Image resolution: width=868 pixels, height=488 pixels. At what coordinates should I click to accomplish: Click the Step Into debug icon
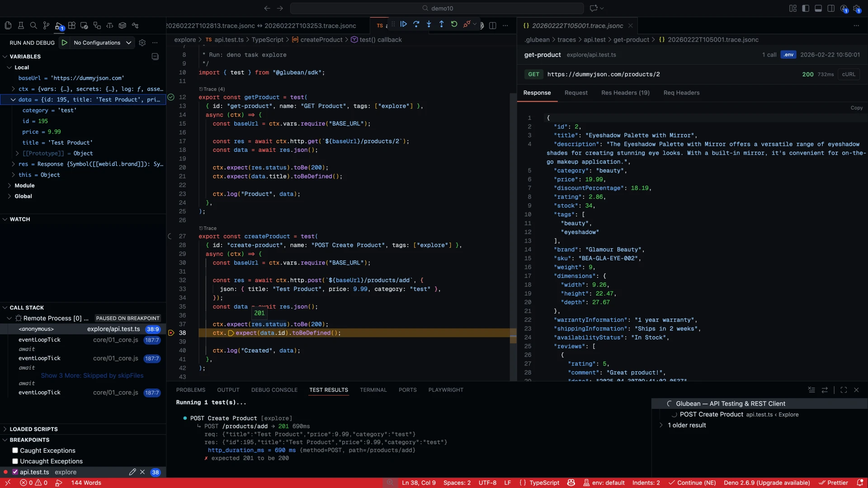click(x=429, y=24)
